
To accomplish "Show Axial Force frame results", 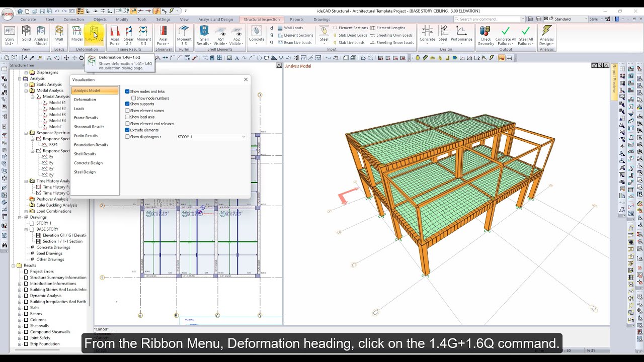I will click(x=115, y=35).
